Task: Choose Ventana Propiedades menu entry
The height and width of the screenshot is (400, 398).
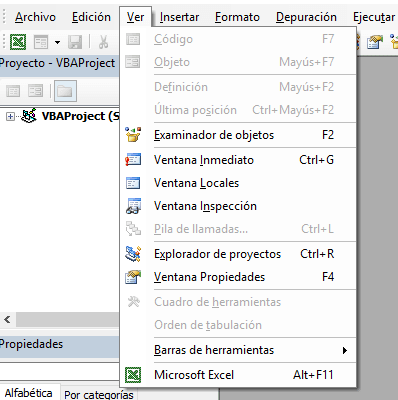Action: click(238, 277)
